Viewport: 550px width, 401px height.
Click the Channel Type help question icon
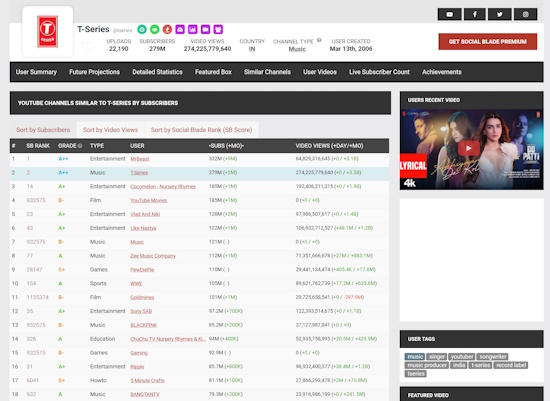tap(319, 40)
